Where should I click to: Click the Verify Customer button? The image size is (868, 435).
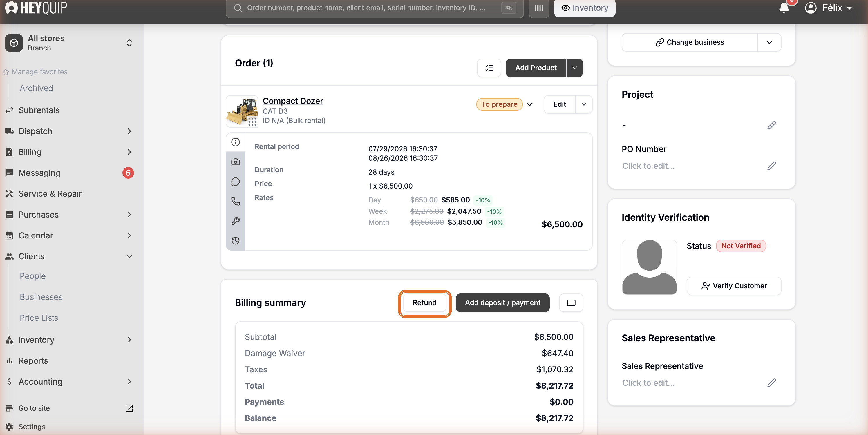(734, 286)
